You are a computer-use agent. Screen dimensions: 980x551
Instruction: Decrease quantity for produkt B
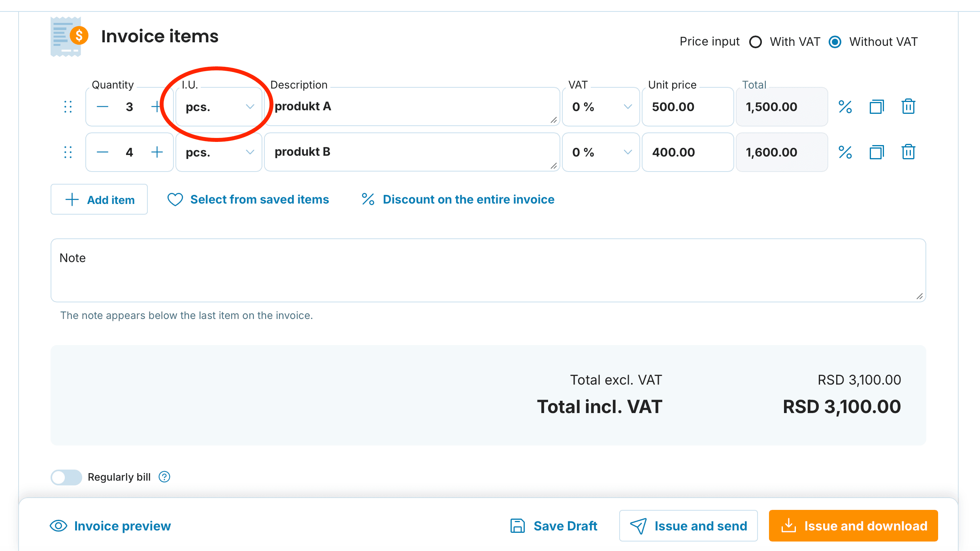102,152
